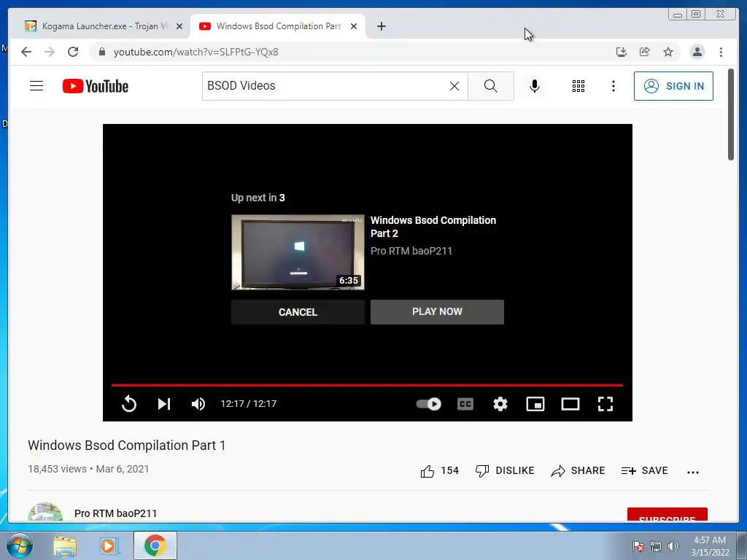Open YouTube settings three-dot menu

pos(613,86)
